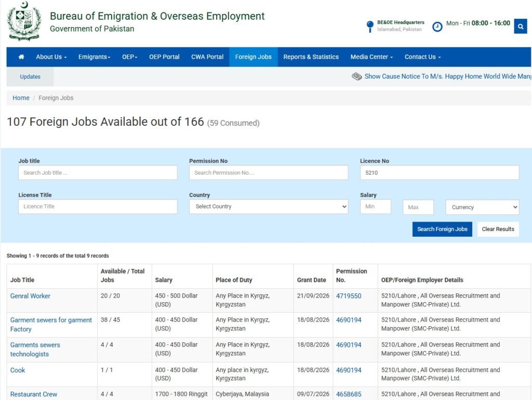Click the '1700 - 1800 Ringgit' salary cell
The image size is (532, 400).
(x=181, y=394)
